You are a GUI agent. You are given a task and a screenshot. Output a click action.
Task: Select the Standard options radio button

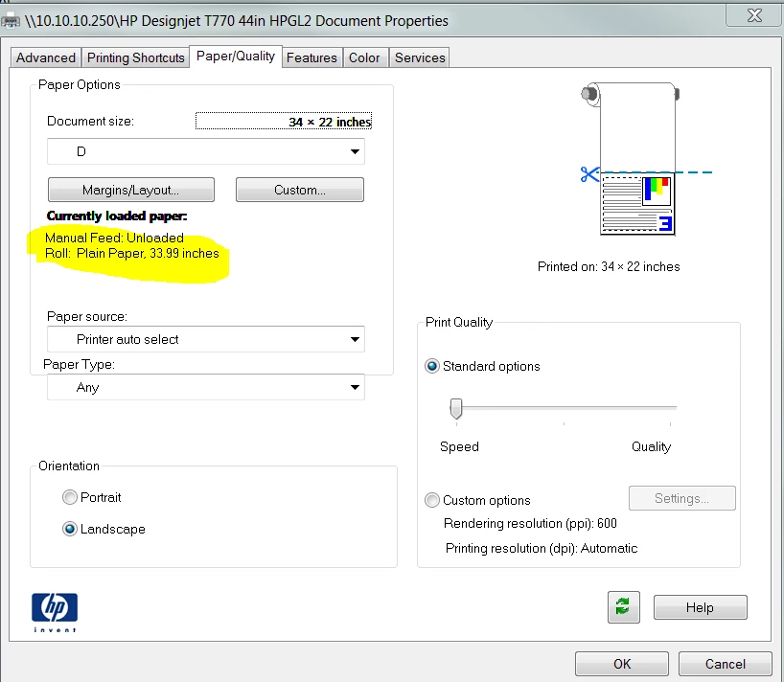coord(432,366)
